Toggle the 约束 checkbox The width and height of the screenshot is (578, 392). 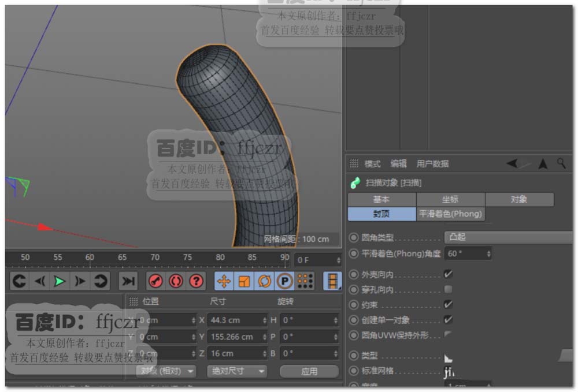tap(449, 304)
